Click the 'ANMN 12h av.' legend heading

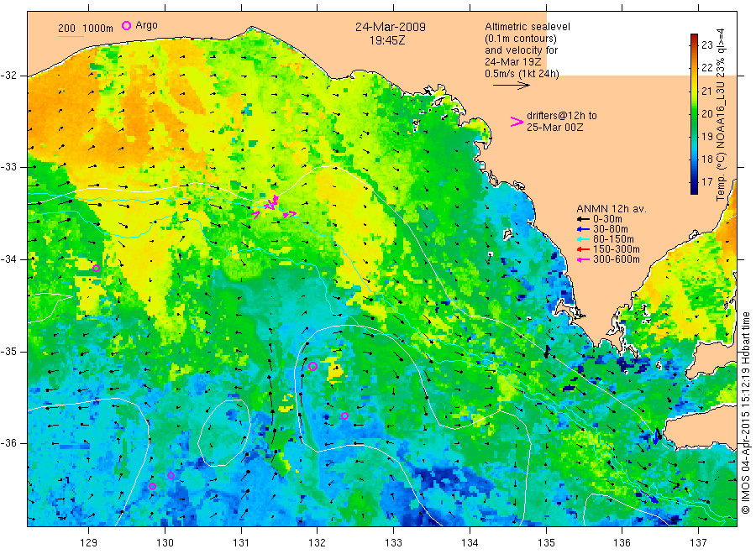point(612,209)
